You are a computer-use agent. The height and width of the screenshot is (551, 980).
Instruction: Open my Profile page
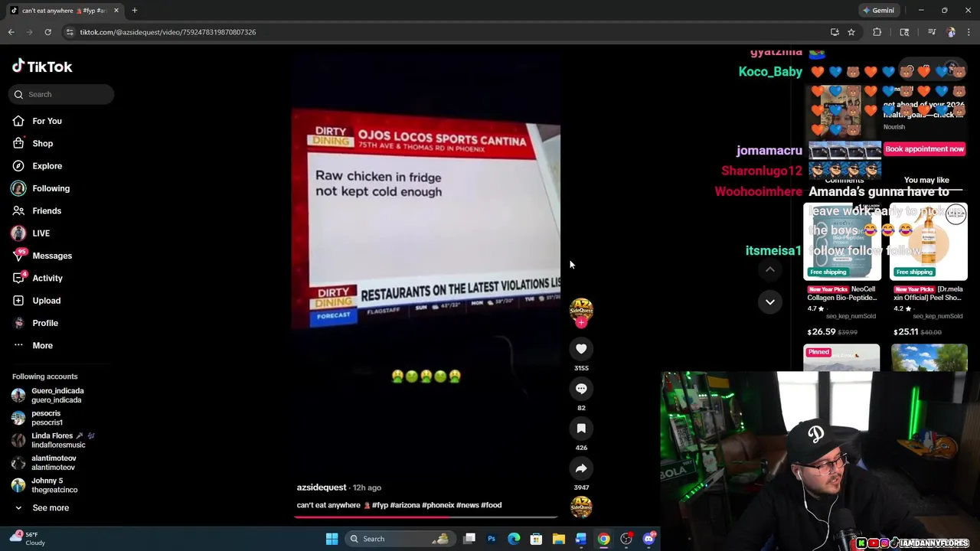coord(45,323)
